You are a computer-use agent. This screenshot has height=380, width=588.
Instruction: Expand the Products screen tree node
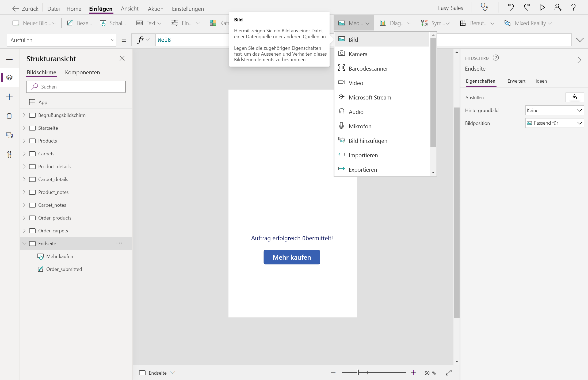point(24,141)
